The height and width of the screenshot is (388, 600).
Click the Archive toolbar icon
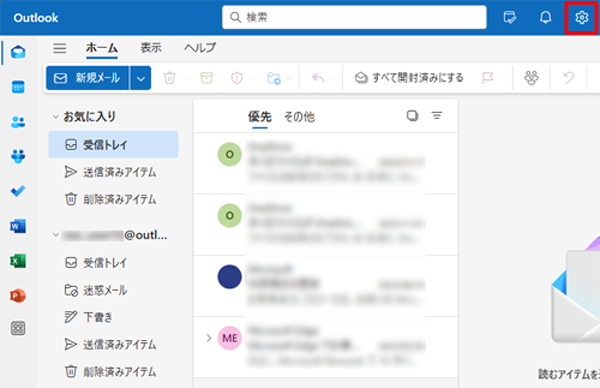point(207,78)
